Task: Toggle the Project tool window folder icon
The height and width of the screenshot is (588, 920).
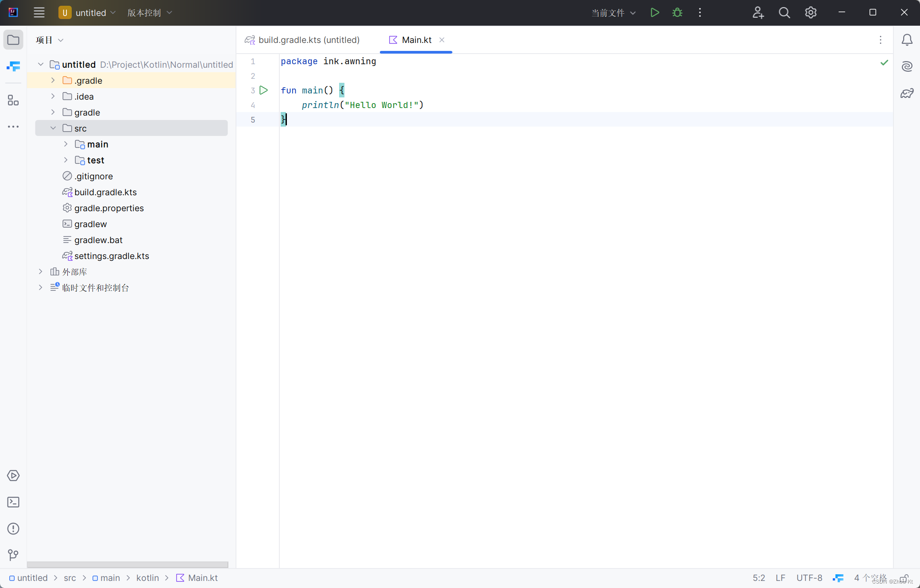Action: tap(13, 40)
